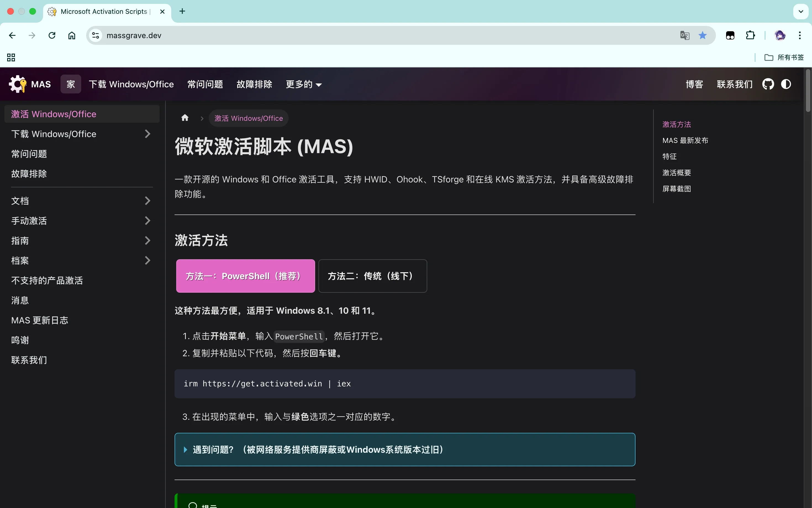The height and width of the screenshot is (508, 812).
Task: Open the tab groups grid icon
Action: (x=10, y=57)
